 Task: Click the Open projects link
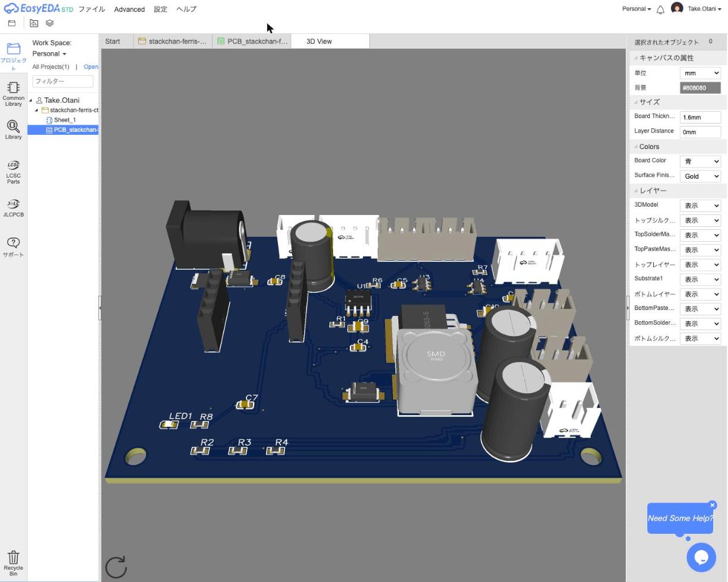91,67
